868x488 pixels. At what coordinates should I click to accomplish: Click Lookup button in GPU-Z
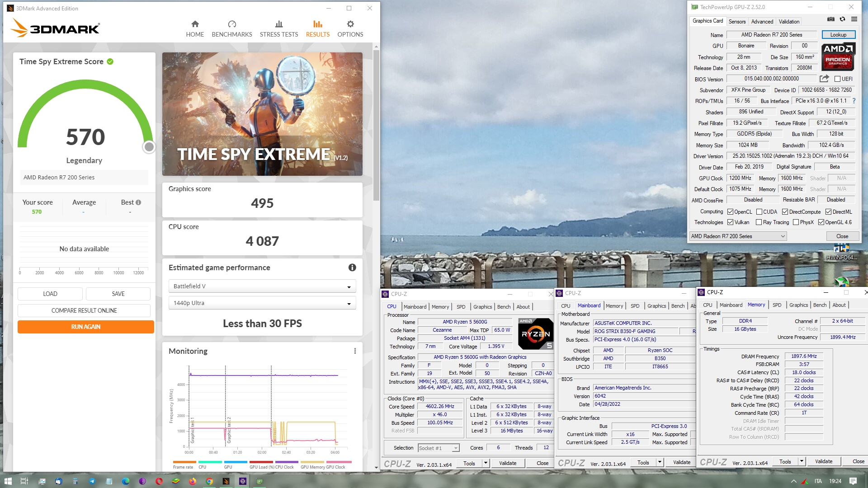[838, 35]
